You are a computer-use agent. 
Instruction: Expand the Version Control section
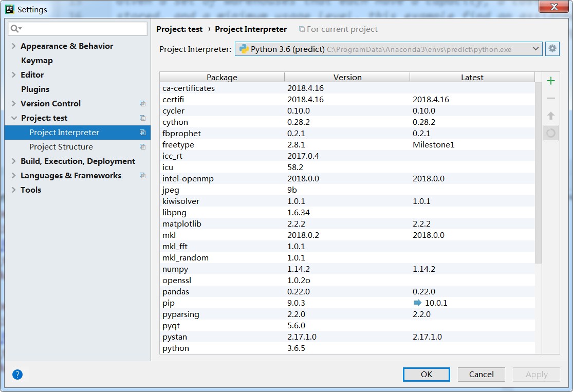13,104
